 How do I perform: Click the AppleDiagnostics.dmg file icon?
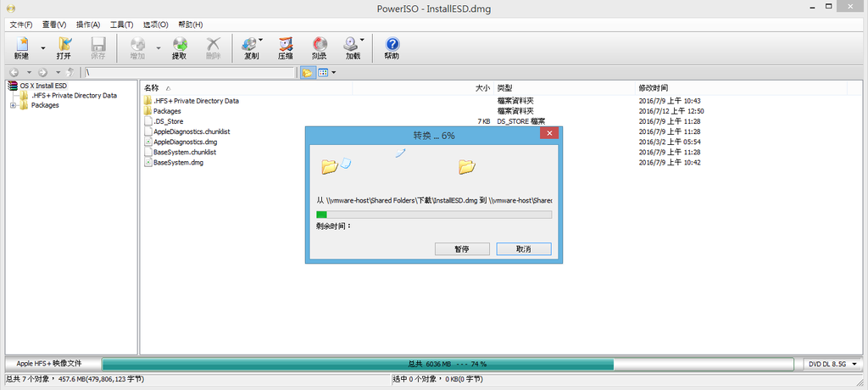click(x=147, y=142)
